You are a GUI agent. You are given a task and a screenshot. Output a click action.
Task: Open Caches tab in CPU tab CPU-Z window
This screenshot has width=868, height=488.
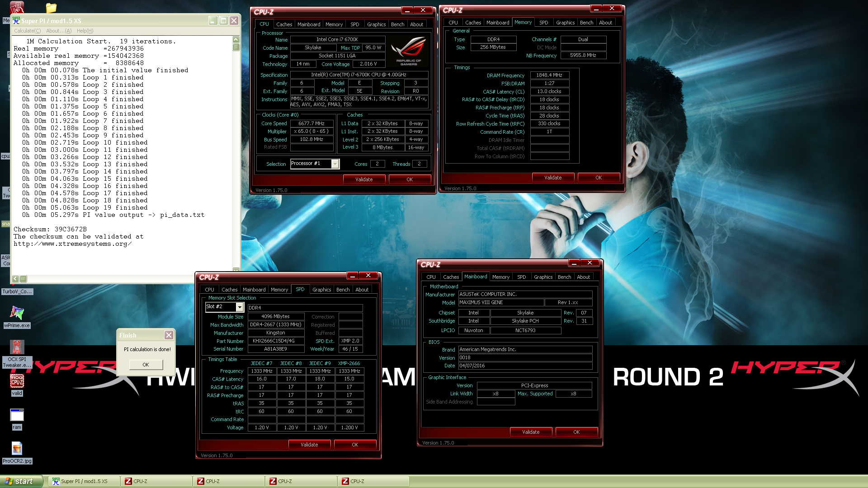point(284,24)
